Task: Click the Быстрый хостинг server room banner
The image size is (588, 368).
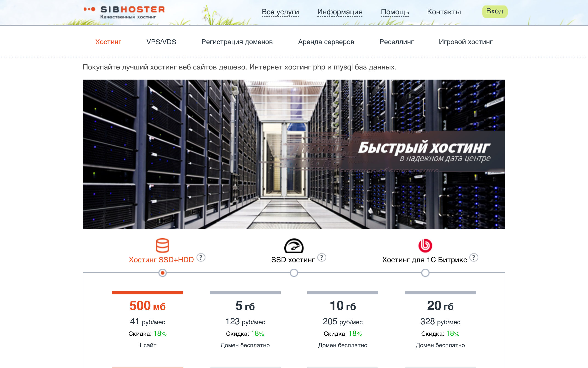Action: pos(294,154)
